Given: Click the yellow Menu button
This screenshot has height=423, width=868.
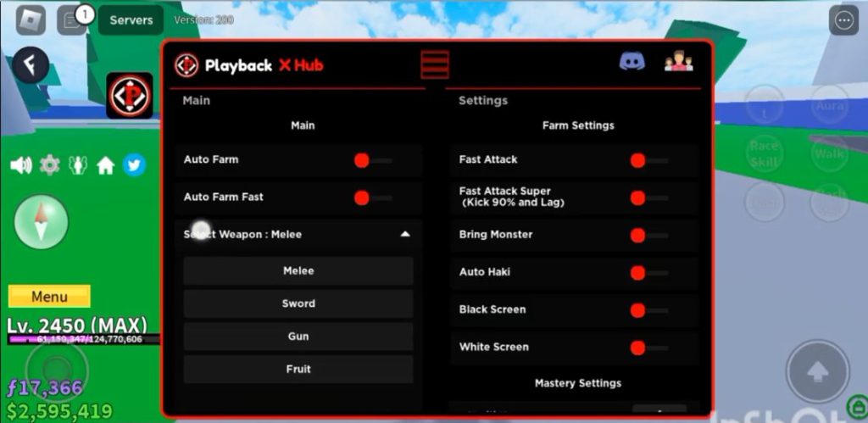Looking at the screenshot, I should pyautogui.click(x=49, y=296).
